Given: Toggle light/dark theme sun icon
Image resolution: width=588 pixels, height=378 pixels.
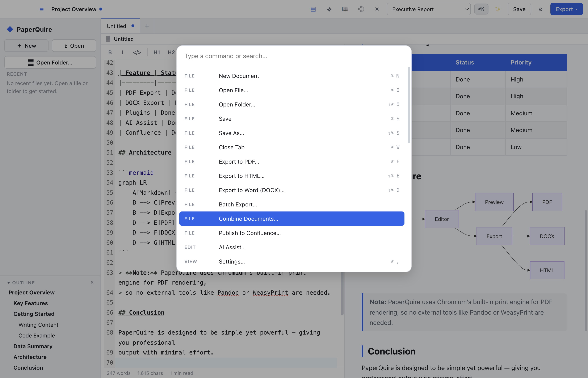Looking at the screenshot, I should click(x=377, y=9).
